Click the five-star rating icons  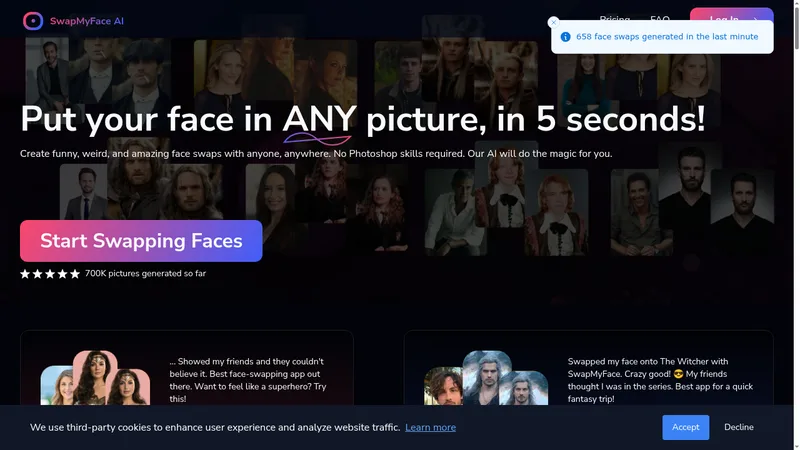click(50, 274)
